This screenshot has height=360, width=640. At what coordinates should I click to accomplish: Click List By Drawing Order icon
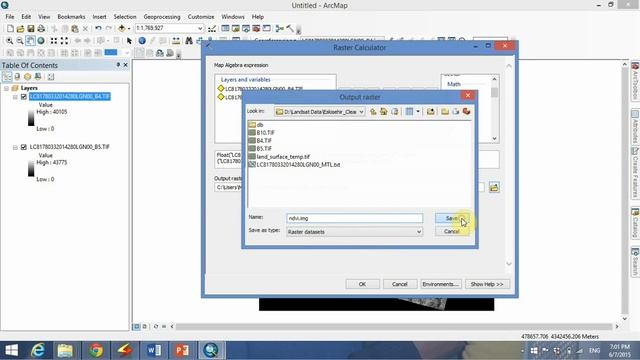click(7, 76)
